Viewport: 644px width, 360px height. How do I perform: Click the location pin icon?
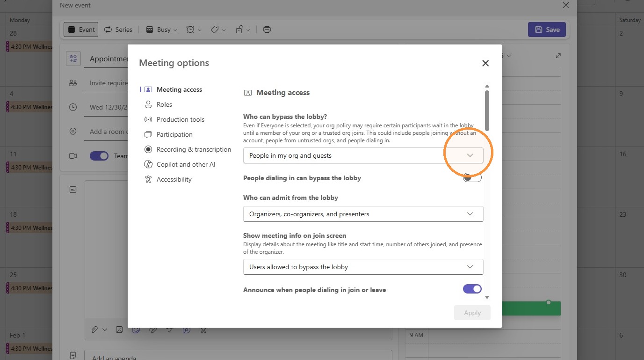pyautogui.click(x=73, y=132)
